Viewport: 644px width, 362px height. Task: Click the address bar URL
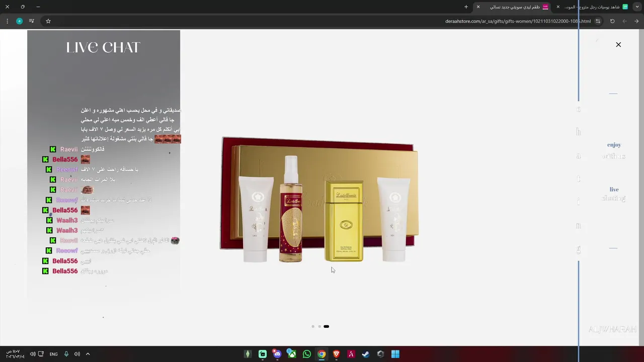tap(518, 21)
